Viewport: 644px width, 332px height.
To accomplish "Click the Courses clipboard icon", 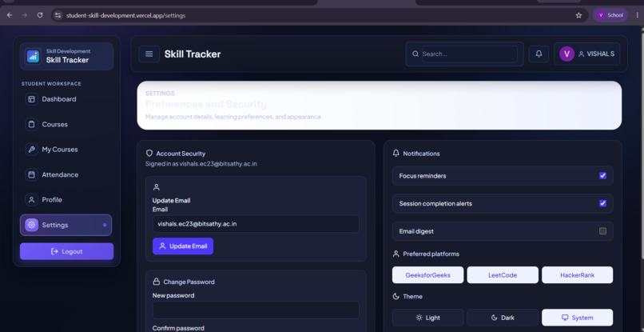I will pyautogui.click(x=31, y=124).
